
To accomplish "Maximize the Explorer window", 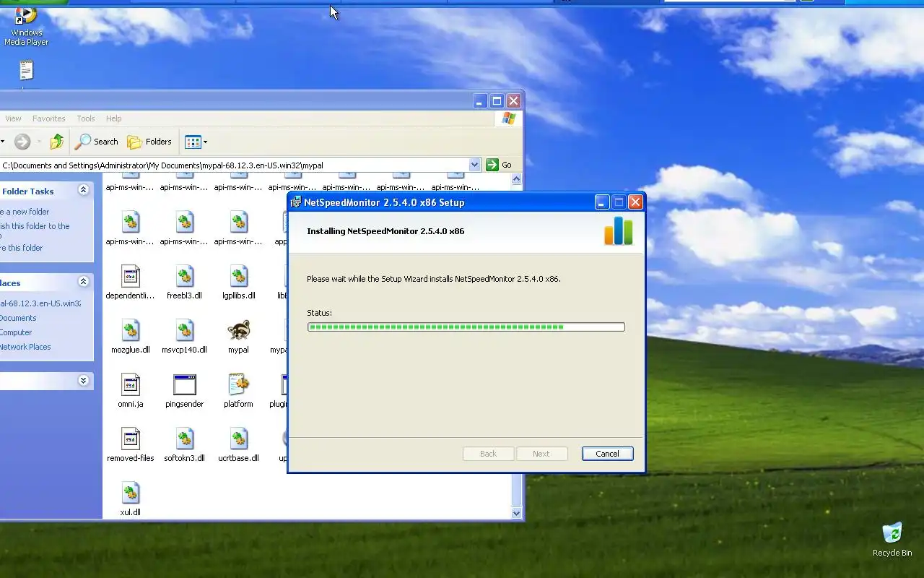I will 497,101.
